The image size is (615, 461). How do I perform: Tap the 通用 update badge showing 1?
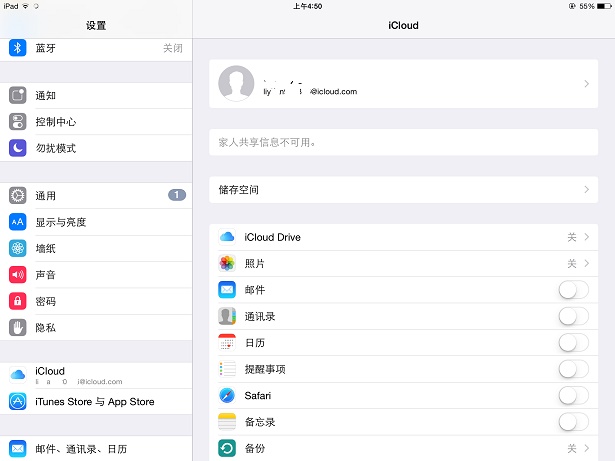[177, 195]
